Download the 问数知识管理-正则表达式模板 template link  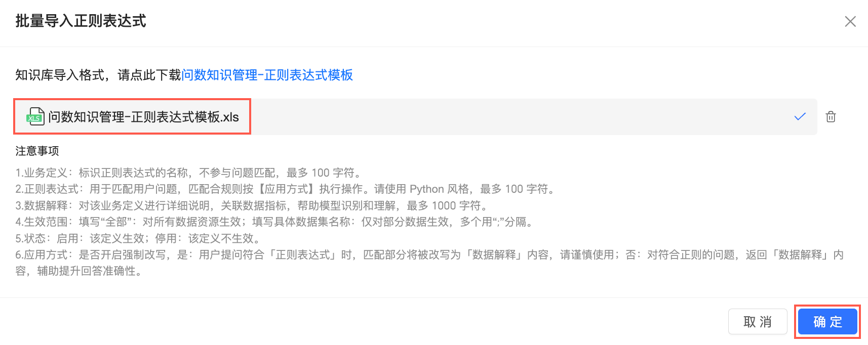[x=267, y=75]
